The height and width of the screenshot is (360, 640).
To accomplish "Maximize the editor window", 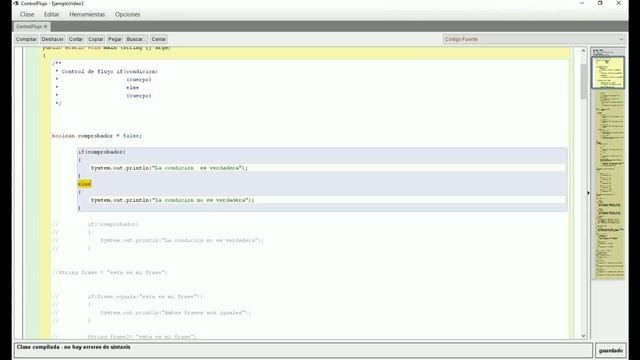I will pyautogui.click(x=600, y=3).
